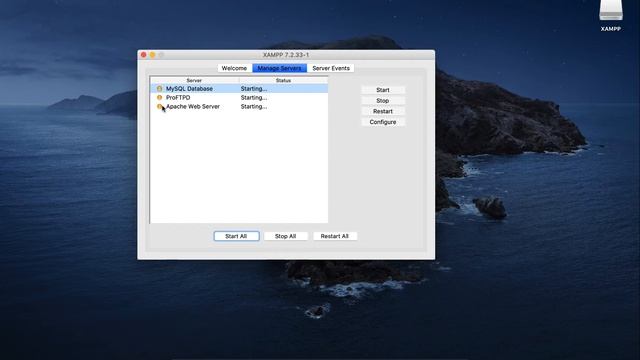Click the Apache Web Server status icon
Screen dimensions: 640x360
point(160,107)
